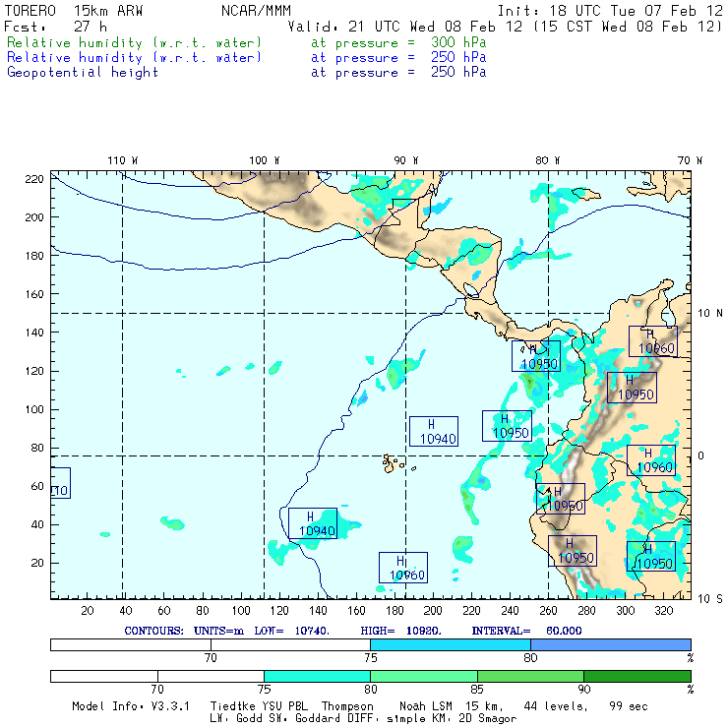Screen dimensions: 728x728
Task: Select the medium blue 80% colorbar segment
Action: click(610, 644)
